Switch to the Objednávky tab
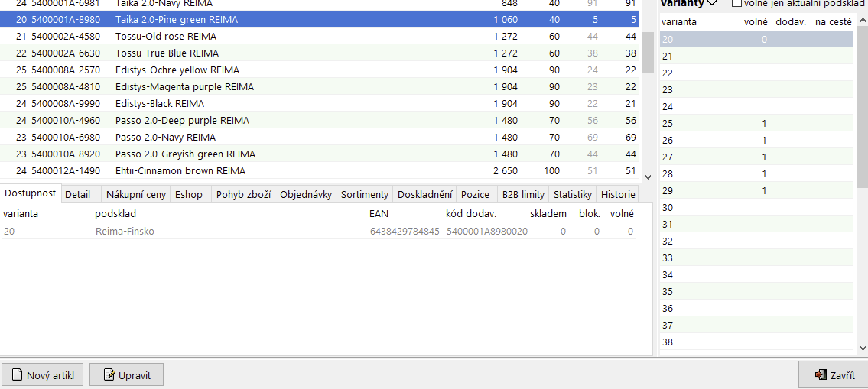 pos(306,194)
